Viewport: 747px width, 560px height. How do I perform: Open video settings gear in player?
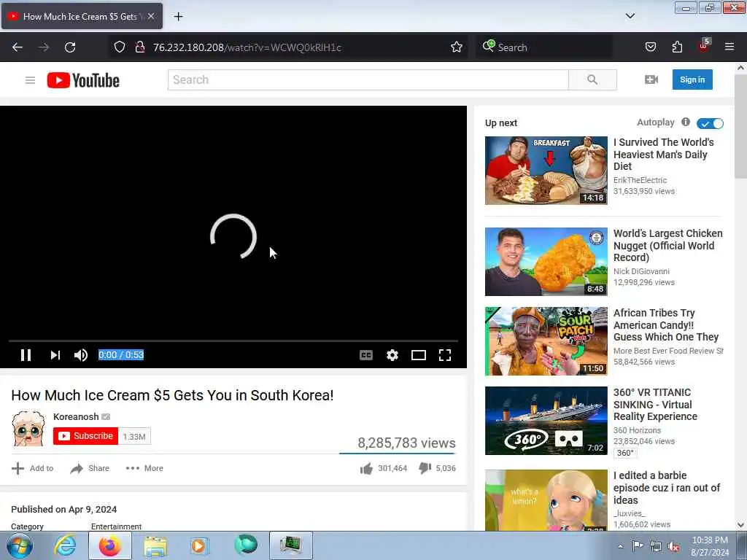[x=392, y=355]
